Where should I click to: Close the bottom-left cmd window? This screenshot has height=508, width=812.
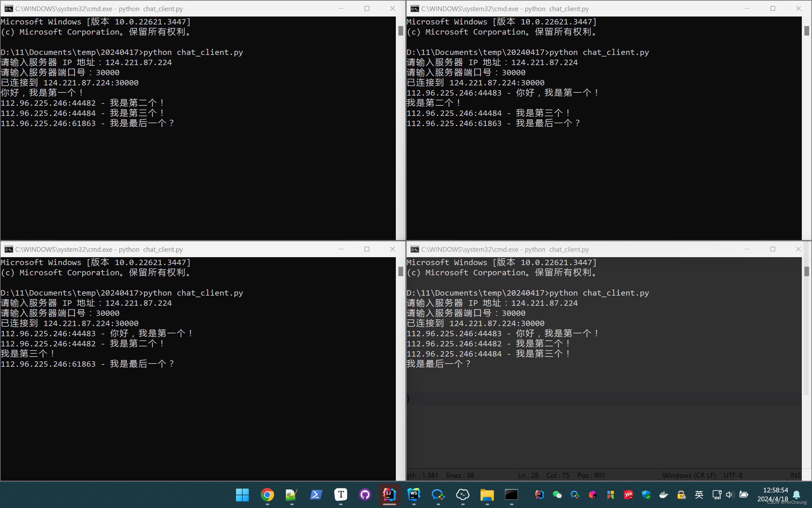click(392, 249)
